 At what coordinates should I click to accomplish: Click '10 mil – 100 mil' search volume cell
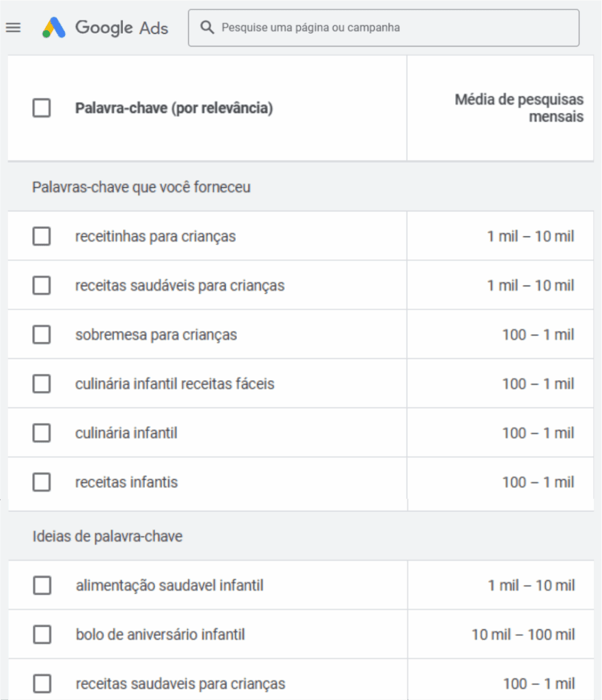(x=523, y=635)
